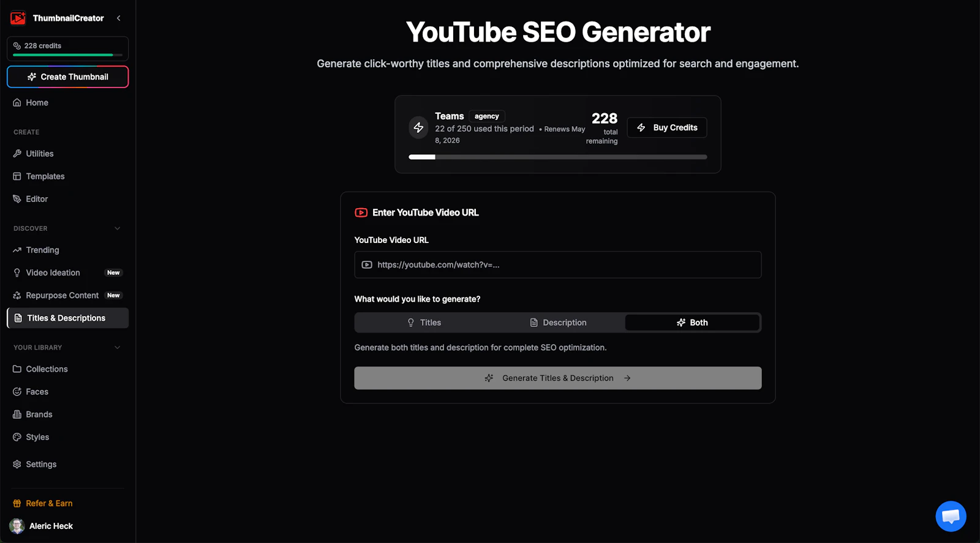Click the Brands building icon
This screenshot has width=980, height=543.
tap(17, 414)
